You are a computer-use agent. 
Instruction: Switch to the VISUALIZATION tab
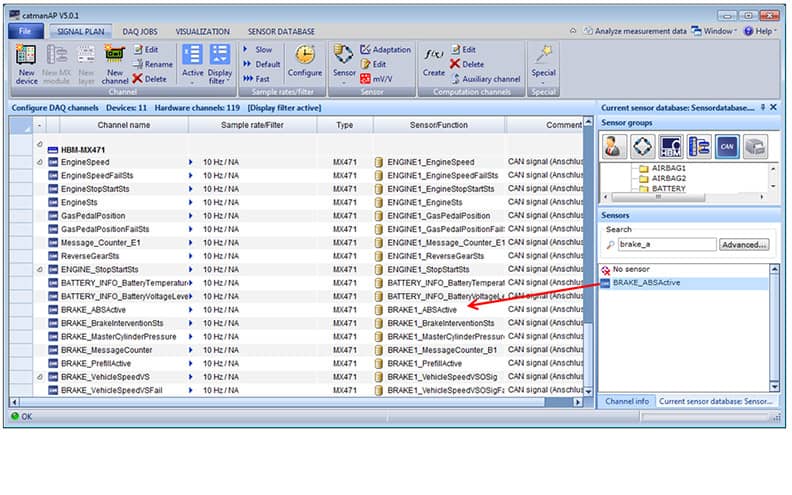(x=203, y=31)
